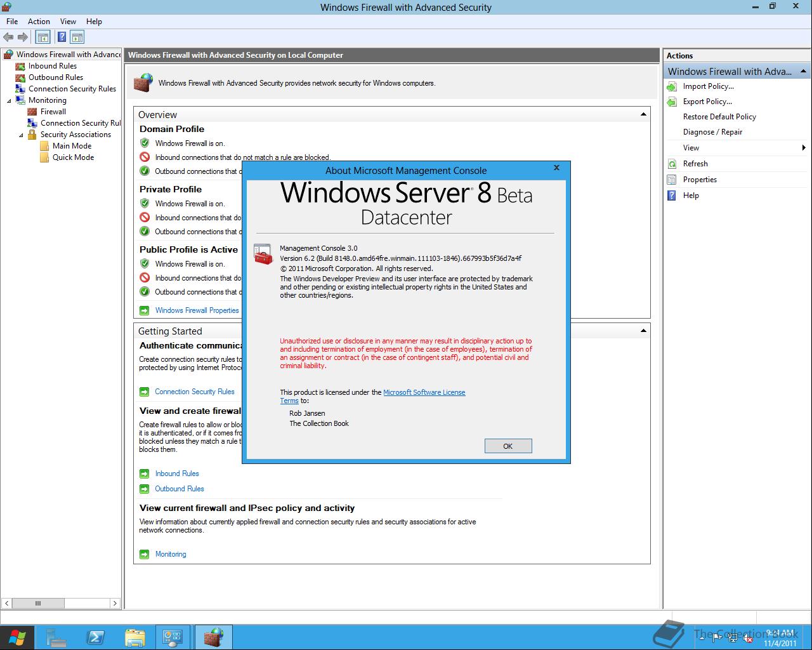Click the Refresh action icon
Image resolution: width=812 pixels, height=650 pixels.
[672, 164]
